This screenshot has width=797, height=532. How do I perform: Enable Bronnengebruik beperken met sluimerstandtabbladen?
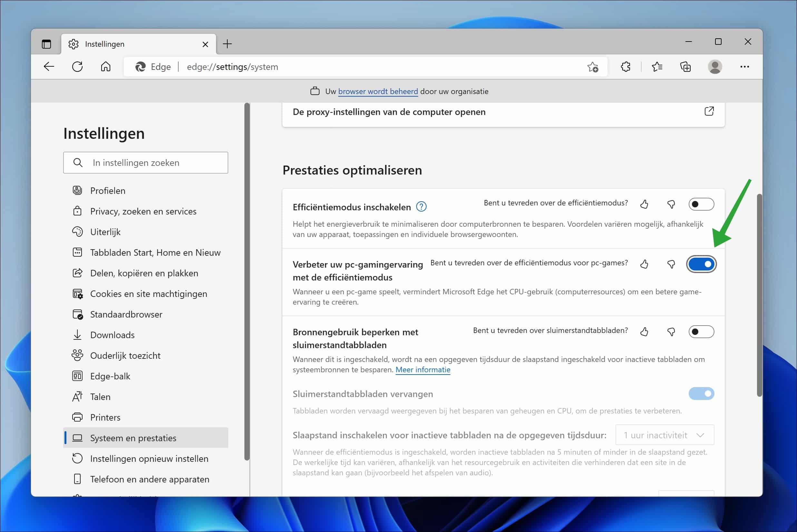click(x=701, y=332)
